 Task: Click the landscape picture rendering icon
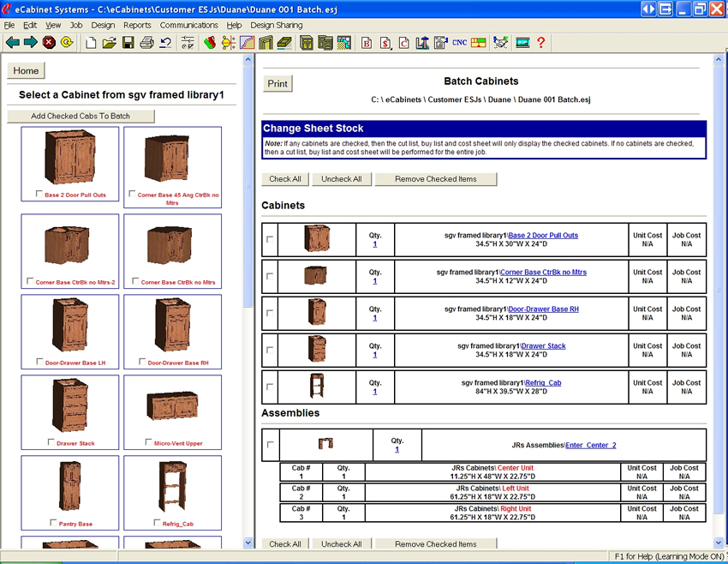[522, 43]
